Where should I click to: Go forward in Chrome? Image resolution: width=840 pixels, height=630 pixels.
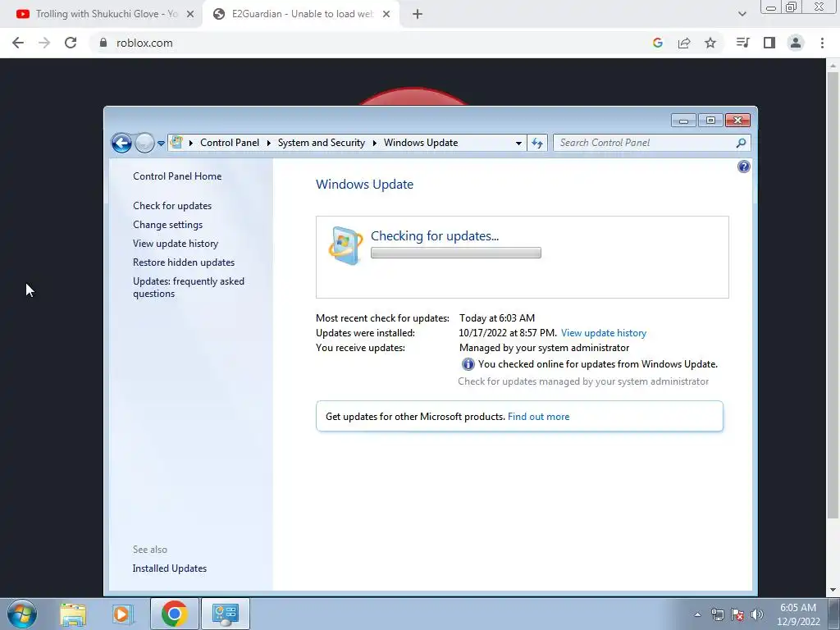tap(44, 43)
